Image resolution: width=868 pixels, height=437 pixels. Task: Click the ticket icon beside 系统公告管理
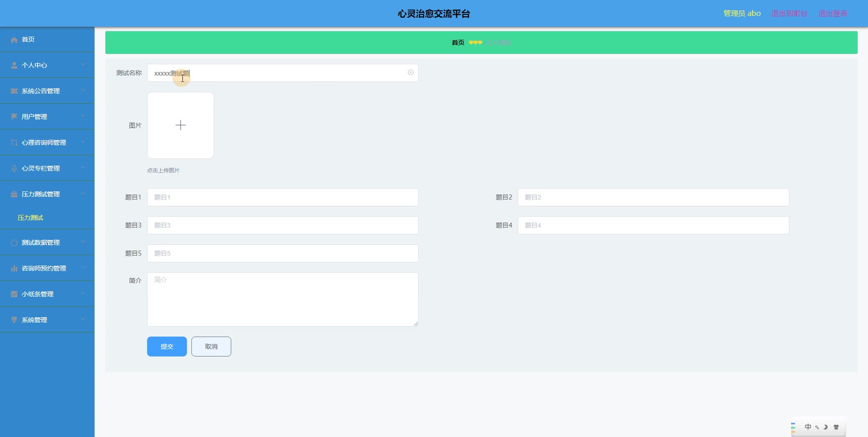point(14,91)
